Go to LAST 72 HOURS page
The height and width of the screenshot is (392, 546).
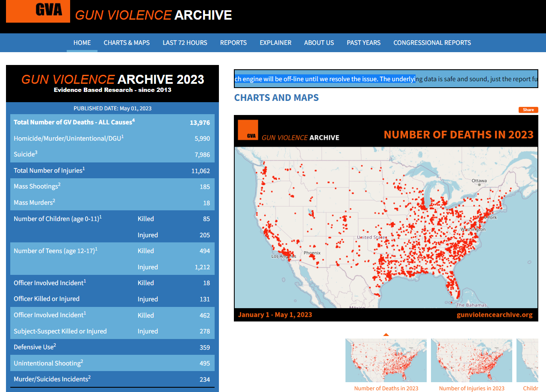point(185,43)
